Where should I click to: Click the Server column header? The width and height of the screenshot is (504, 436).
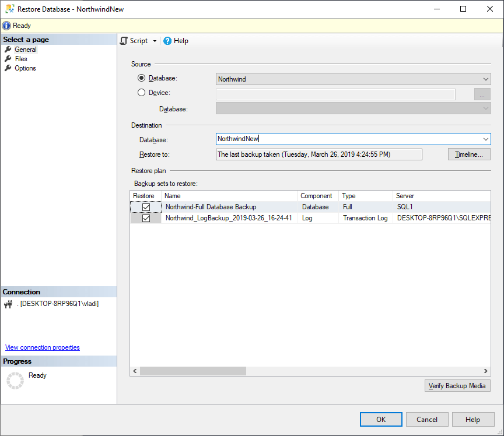pos(442,196)
